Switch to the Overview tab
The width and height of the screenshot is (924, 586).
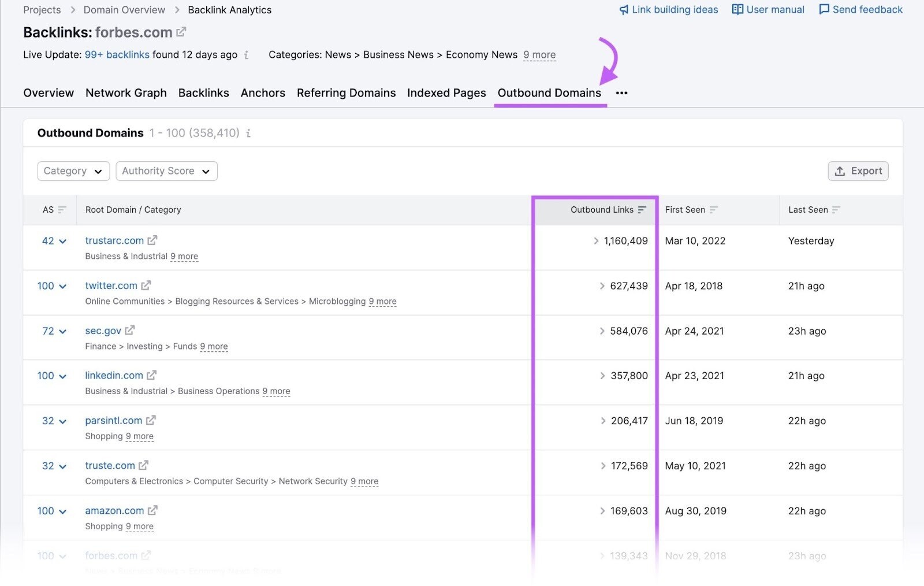coord(49,93)
